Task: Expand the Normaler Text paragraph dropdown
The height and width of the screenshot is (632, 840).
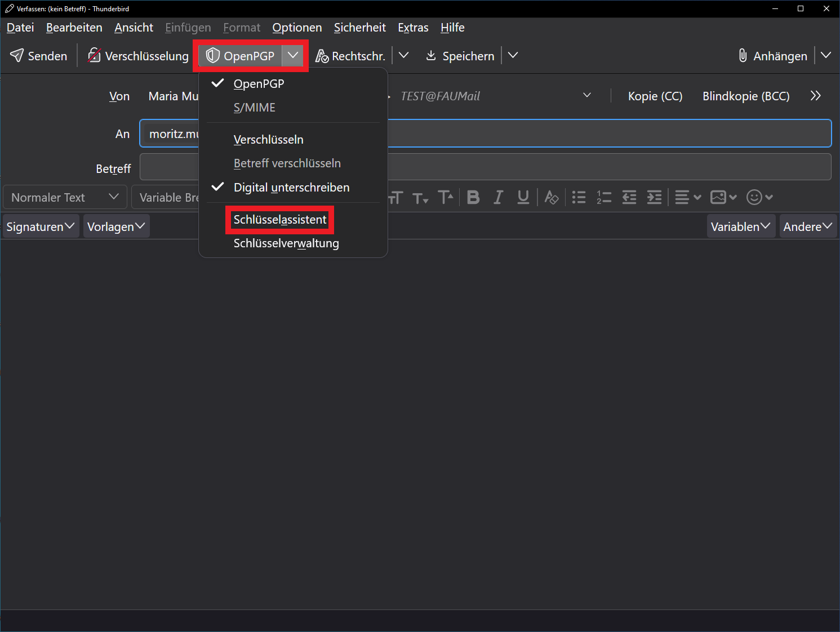Action: [65, 198]
